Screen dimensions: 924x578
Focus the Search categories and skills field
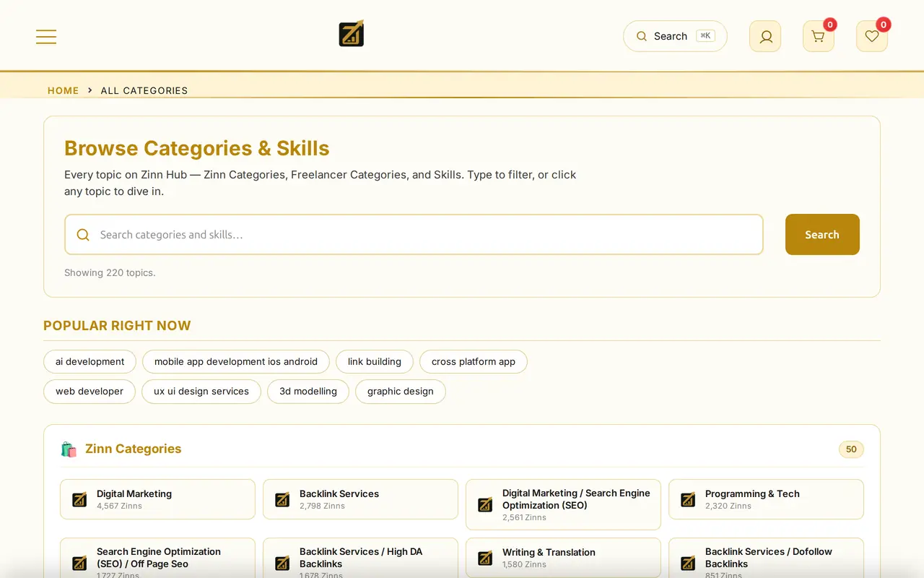[x=414, y=234]
